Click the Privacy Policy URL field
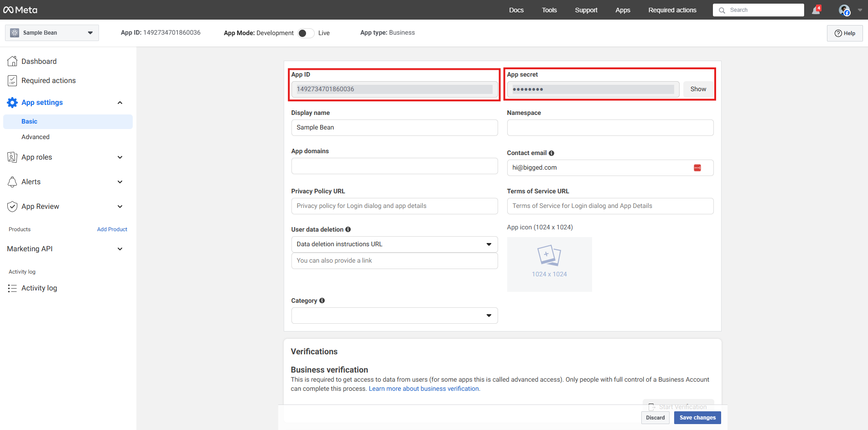Image resolution: width=868 pixels, height=430 pixels. pyautogui.click(x=395, y=206)
